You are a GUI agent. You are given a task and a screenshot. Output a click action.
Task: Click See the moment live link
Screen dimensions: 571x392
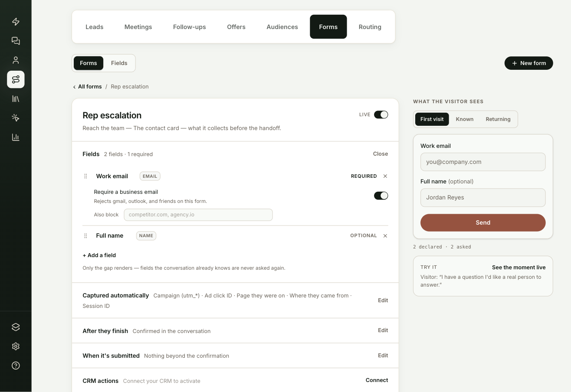point(519,268)
